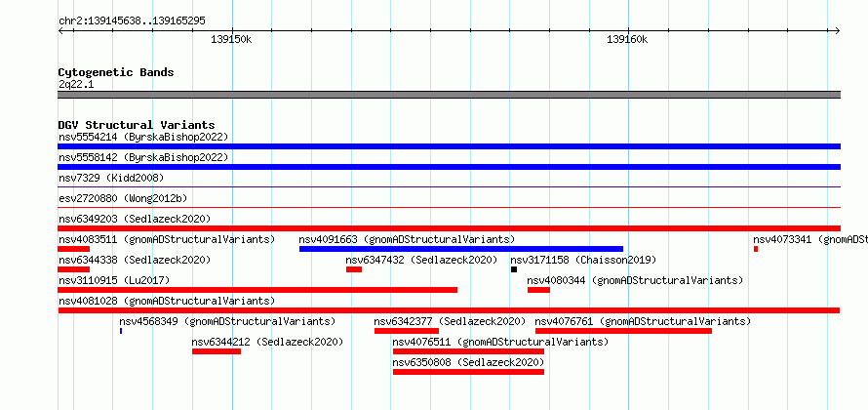This screenshot has width=868, height=410.
Task: Click the gray 2q22.1 cytogenetic band
Action: tap(449, 95)
